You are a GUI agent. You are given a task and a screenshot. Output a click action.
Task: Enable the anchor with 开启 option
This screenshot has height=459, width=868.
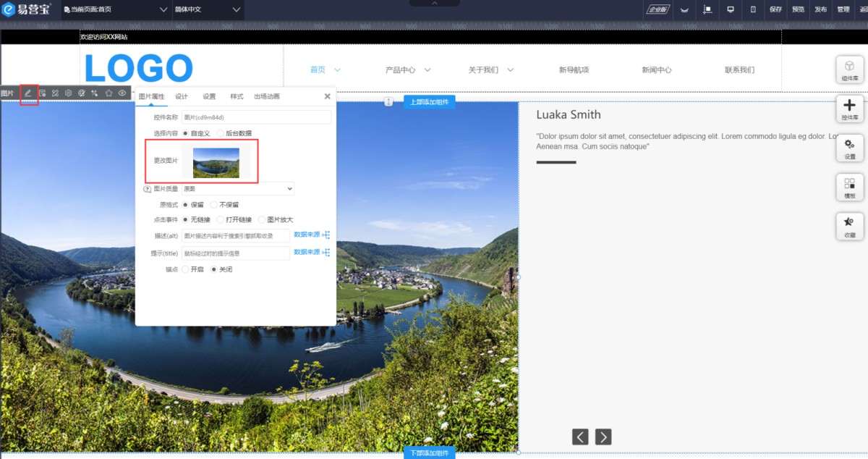pos(185,269)
